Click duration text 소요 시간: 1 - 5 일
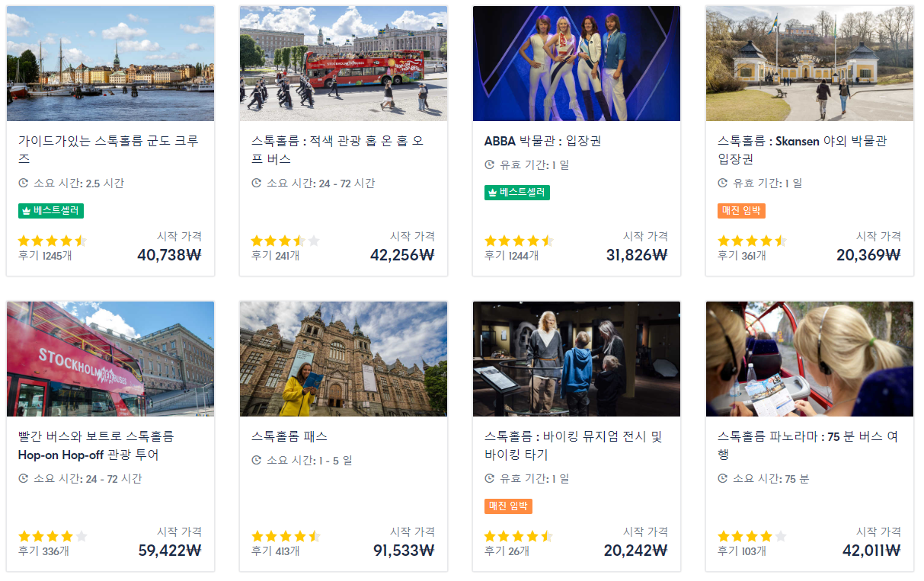The height and width of the screenshot is (581, 924). 309,460
